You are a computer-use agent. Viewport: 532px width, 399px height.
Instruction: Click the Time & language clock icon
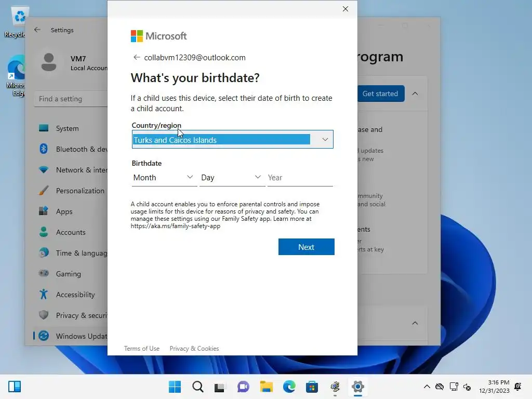point(44,252)
